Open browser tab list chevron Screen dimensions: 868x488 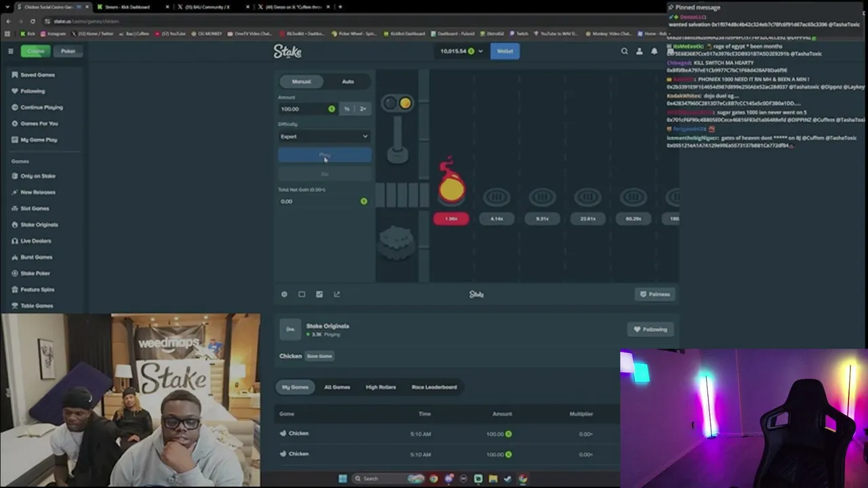(8, 7)
